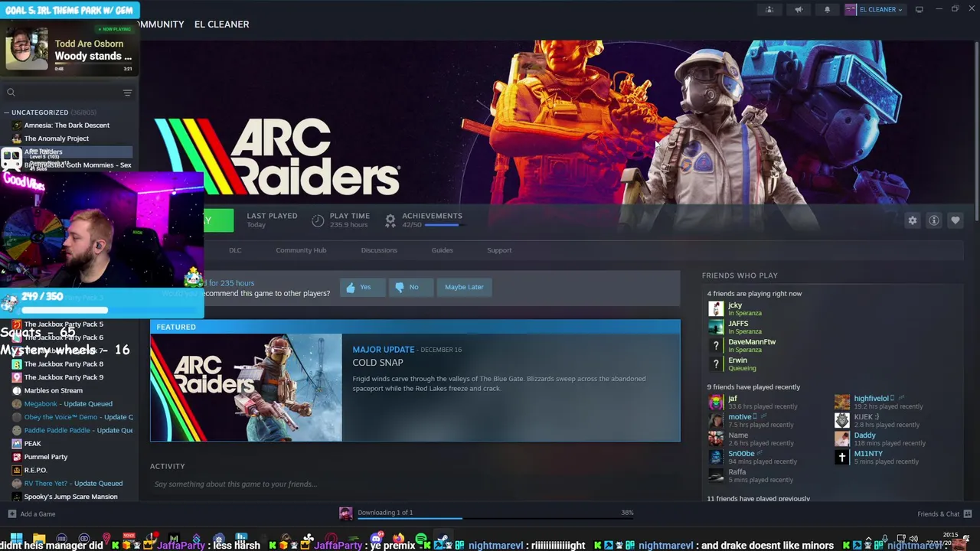Screen dimensions: 980x551
Task: Open the Support tab
Action: point(499,250)
